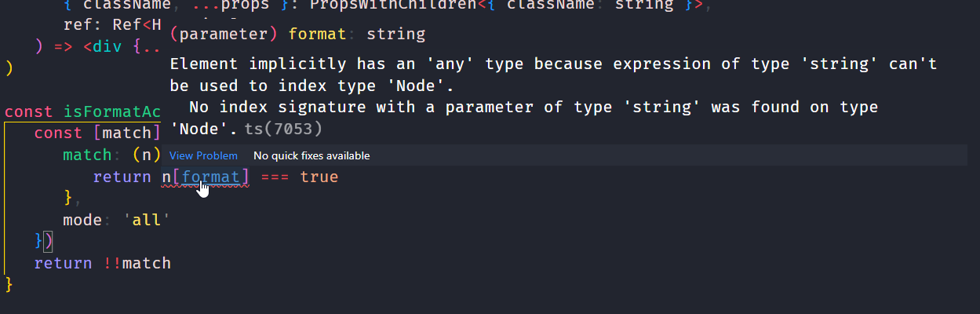Open the View Problem link
The width and height of the screenshot is (980, 314).
click(x=203, y=155)
